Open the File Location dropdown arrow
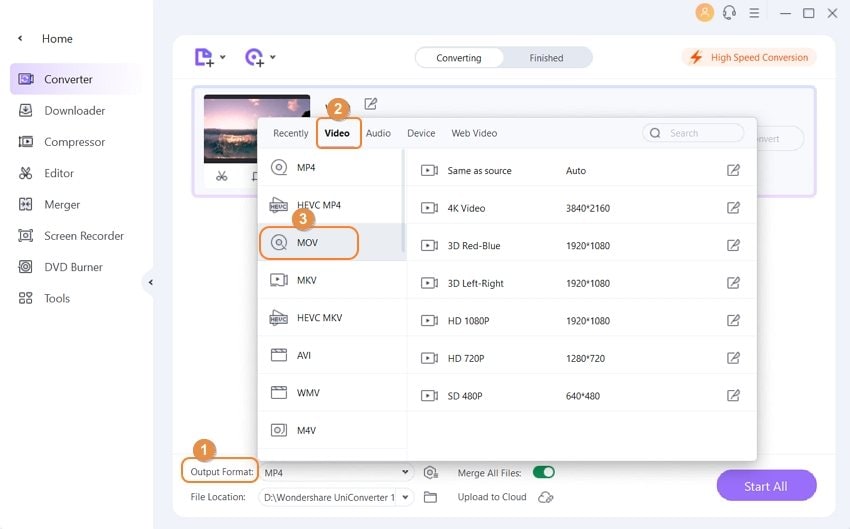850x529 pixels. point(405,497)
